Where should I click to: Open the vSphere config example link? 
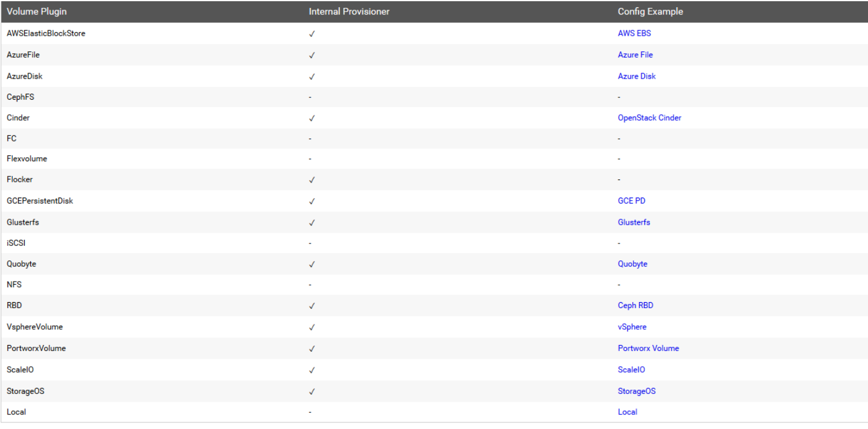632,327
